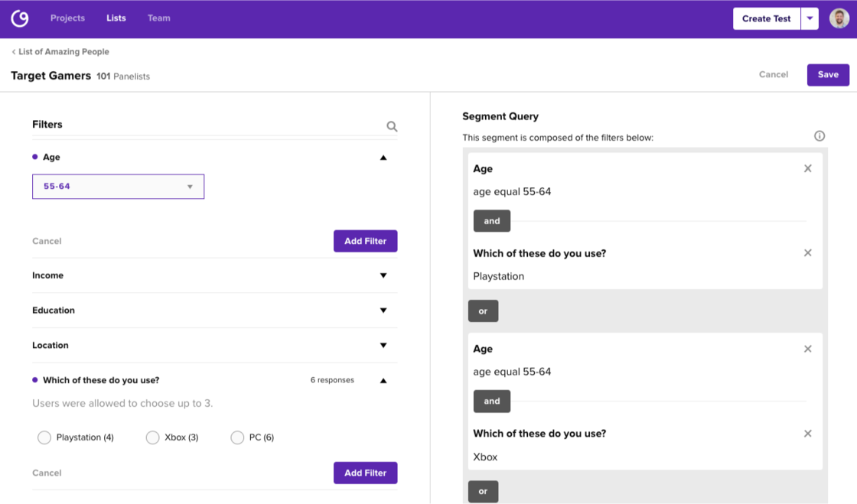Click the search icon in Filters
Screen dimensions: 857x504
(392, 126)
